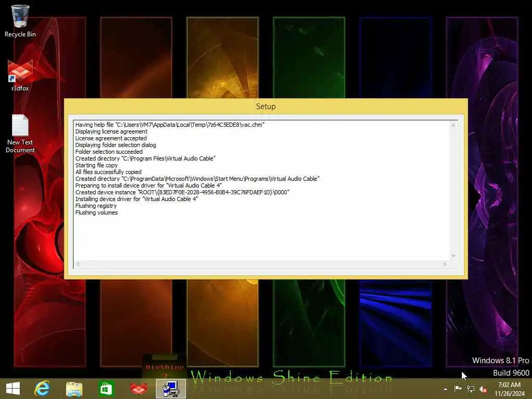Click the 'Having help file' log line
Image resolution: width=532 pixels, height=399 pixels.
pyautogui.click(x=170, y=125)
